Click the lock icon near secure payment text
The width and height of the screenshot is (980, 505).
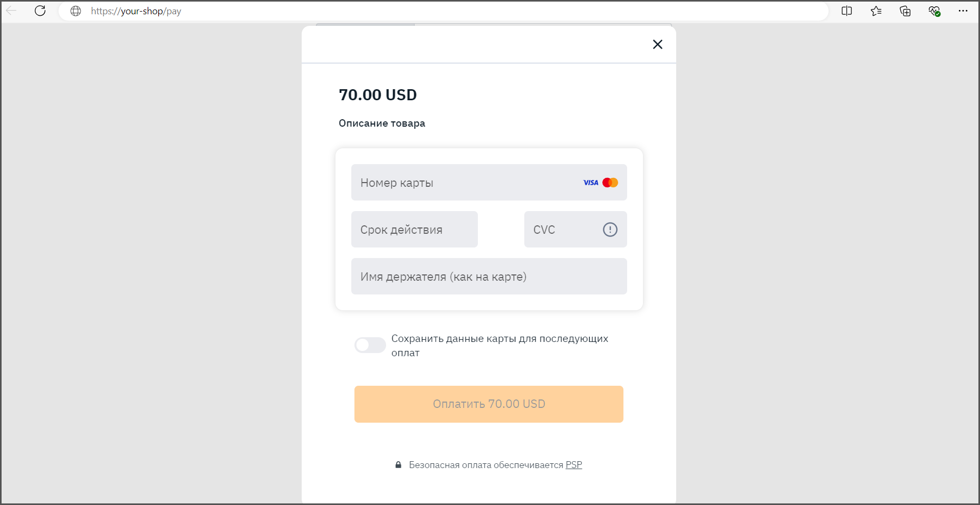click(x=398, y=464)
